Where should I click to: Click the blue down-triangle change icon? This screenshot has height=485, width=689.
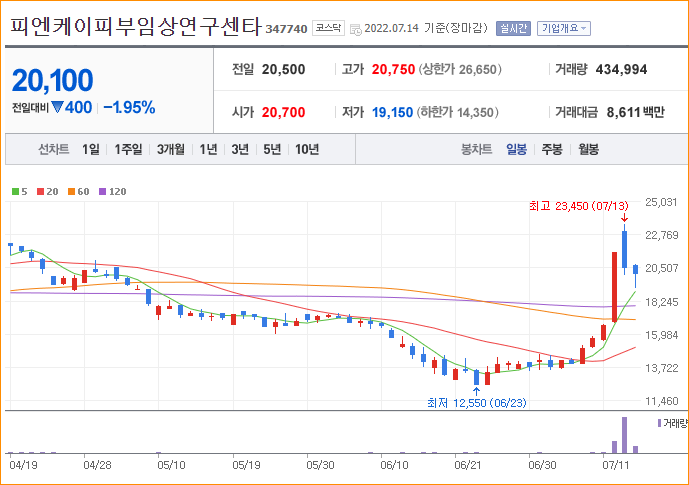tap(57, 107)
